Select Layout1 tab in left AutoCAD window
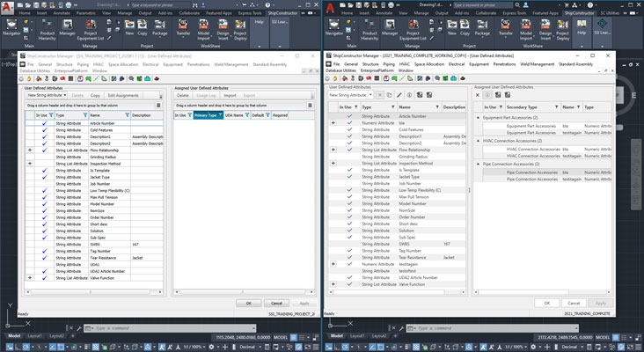Image resolution: width=644 pixels, height=352 pixels. click(x=34, y=336)
